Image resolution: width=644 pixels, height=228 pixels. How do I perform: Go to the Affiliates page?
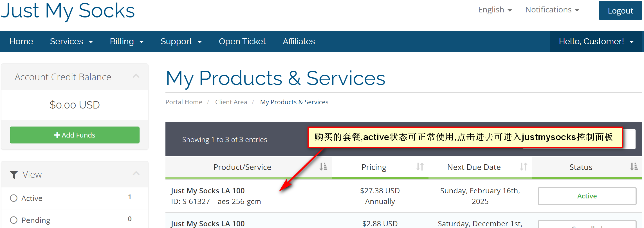pos(299,41)
